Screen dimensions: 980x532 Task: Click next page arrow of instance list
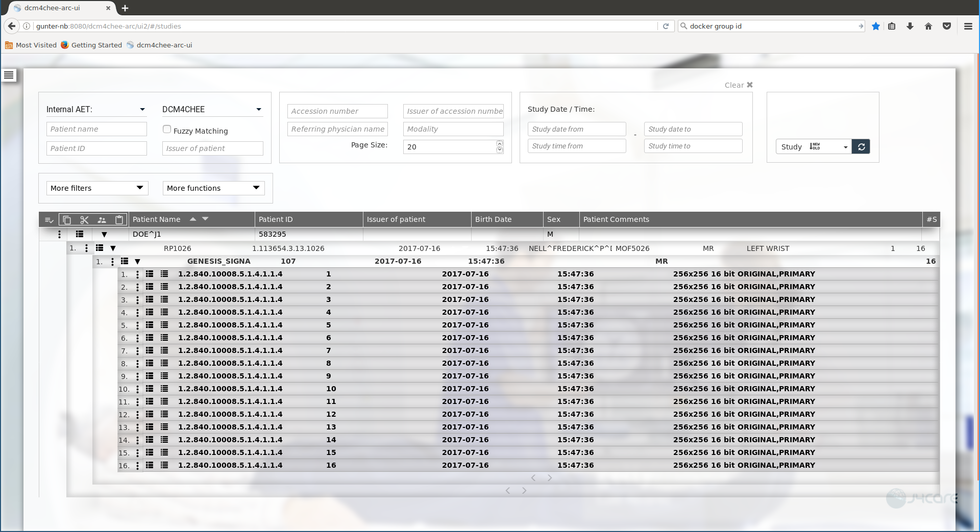pyautogui.click(x=550, y=478)
